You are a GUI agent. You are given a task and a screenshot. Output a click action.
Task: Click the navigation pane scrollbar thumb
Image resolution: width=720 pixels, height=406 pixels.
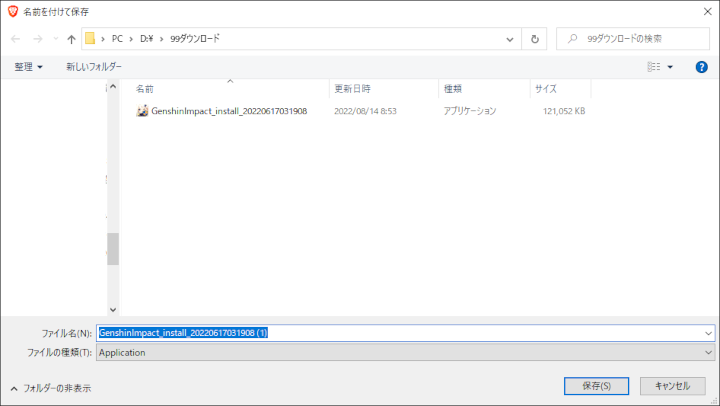click(113, 249)
